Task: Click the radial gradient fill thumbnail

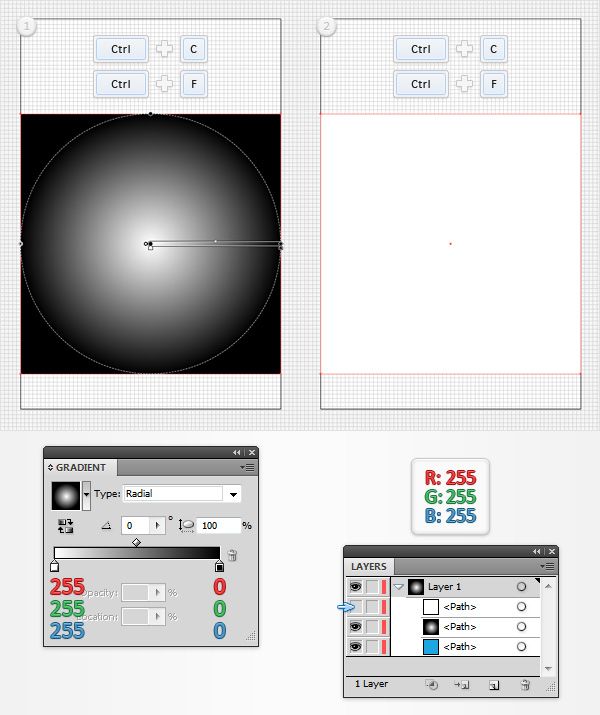Action: (x=66, y=495)
